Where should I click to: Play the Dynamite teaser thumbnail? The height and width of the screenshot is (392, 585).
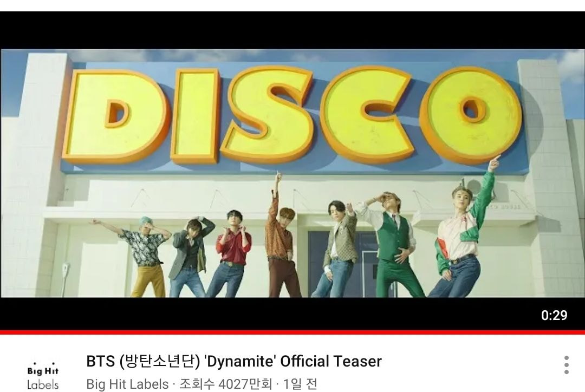tap(292, 172)
